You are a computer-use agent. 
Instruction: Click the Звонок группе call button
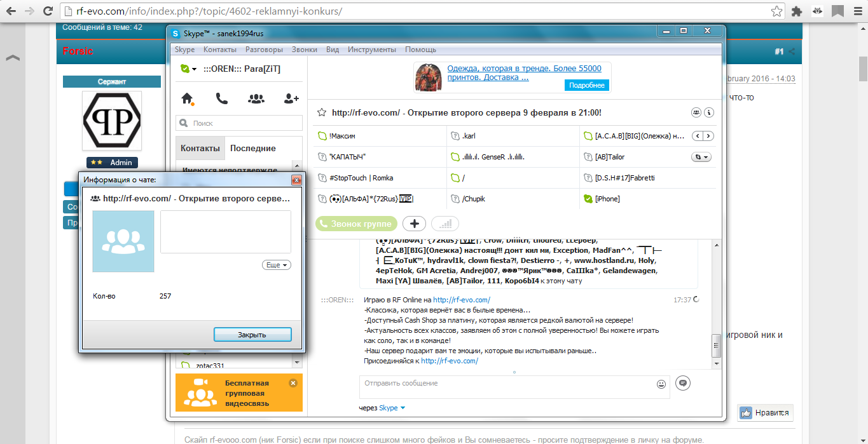click(x=357, y=224)
